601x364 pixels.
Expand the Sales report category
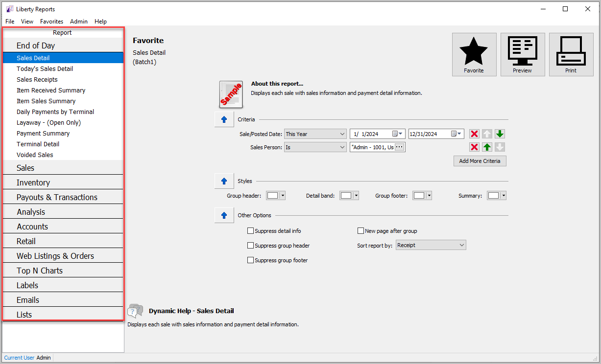click(x=63, y=167)
